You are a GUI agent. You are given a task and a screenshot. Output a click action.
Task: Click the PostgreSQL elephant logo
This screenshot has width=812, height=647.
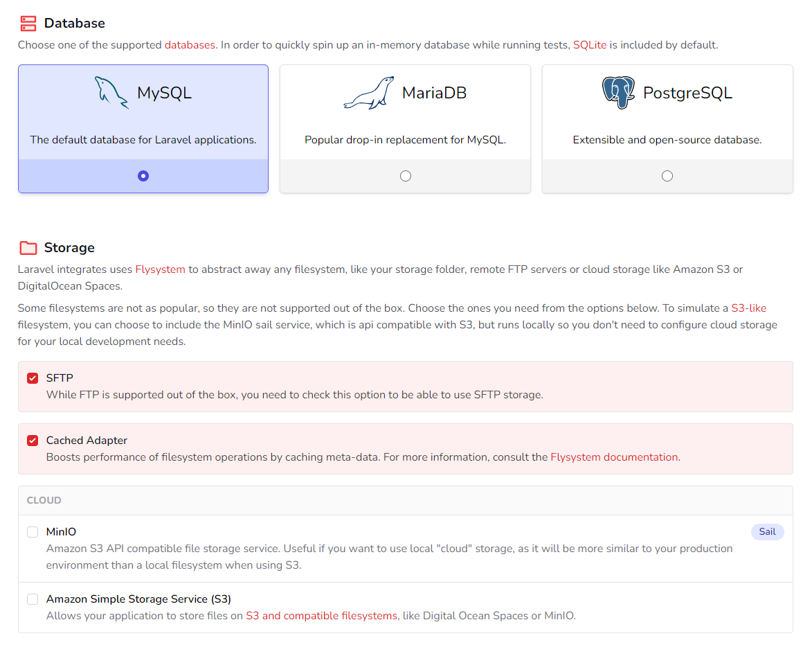[619, 91]
